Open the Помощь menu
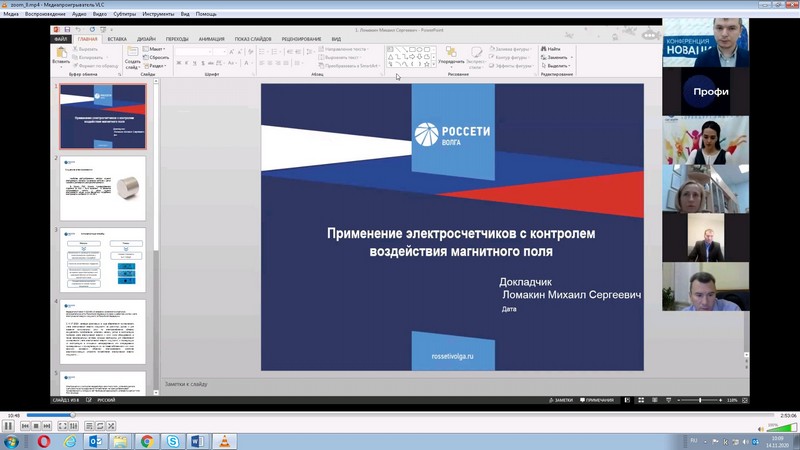The height and width of the screenshot is (450, 800). 206,14
